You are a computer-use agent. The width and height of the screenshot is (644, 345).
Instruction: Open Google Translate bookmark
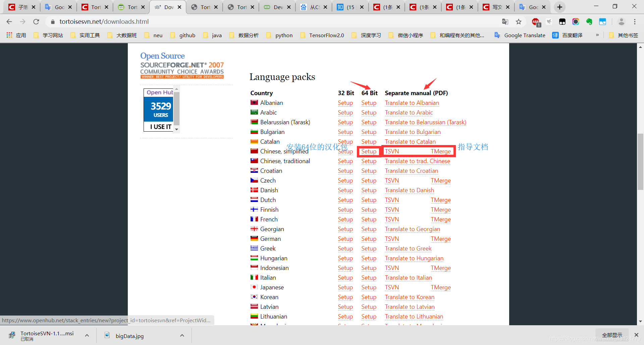[x=520, y=35]
